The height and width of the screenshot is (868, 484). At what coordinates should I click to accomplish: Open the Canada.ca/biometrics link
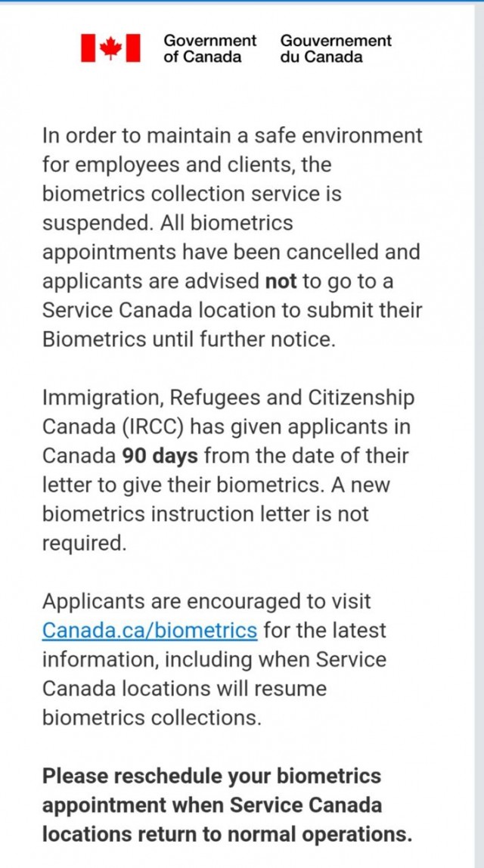[150, 631]
